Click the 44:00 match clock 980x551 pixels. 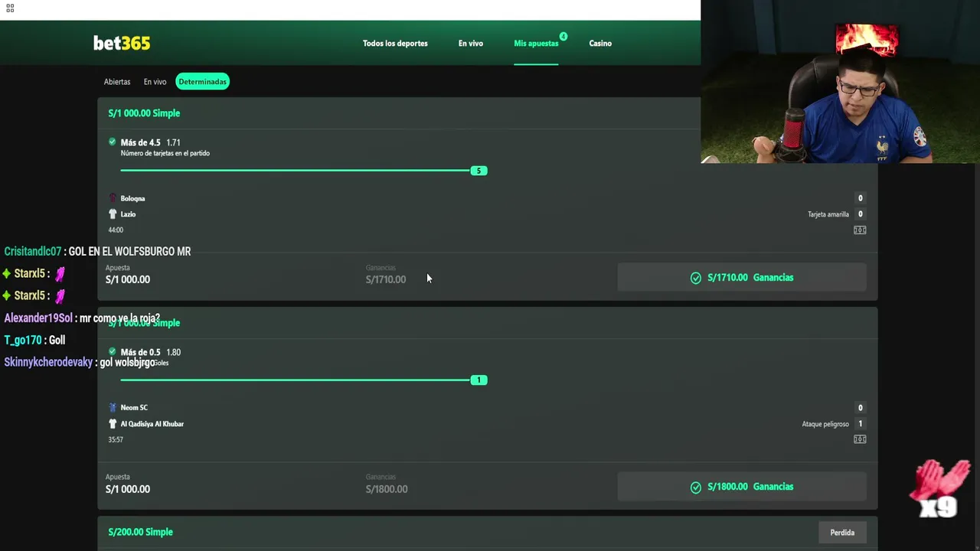tap(116, 230)
